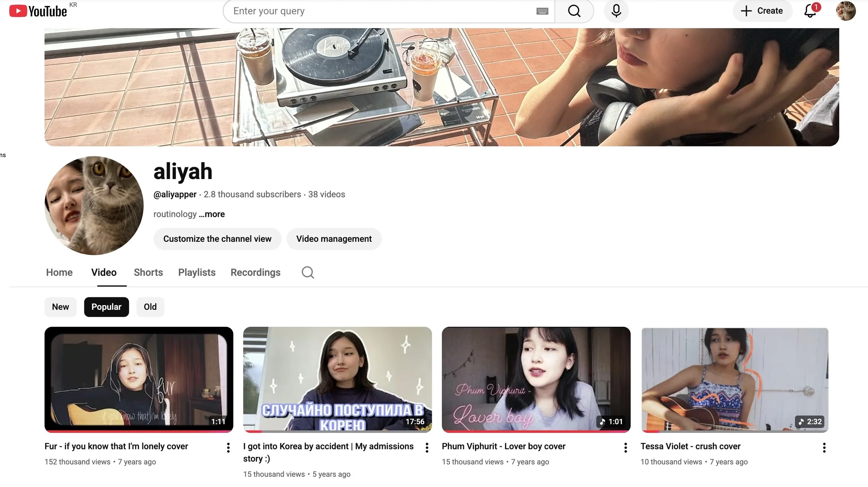
Task: Click the Video management button
Action: click(x=334, y=239)
